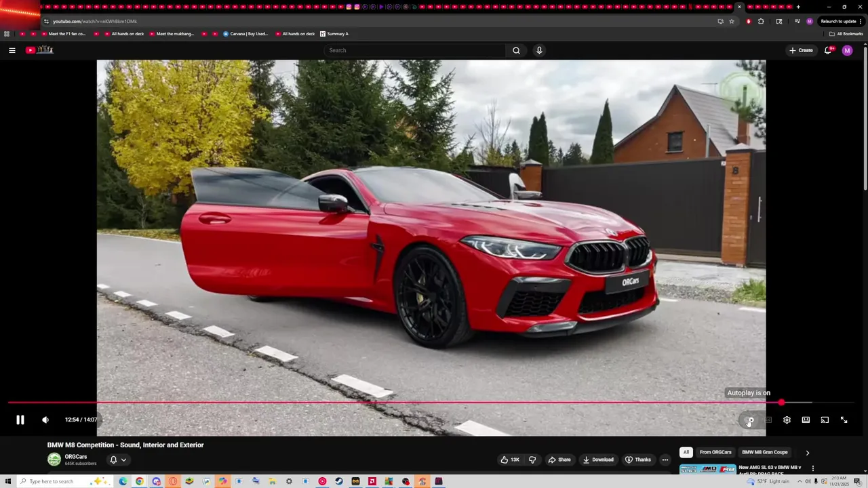868x488 pixels.
Task: Show next filter chips arrow
Action: point(807,453)
